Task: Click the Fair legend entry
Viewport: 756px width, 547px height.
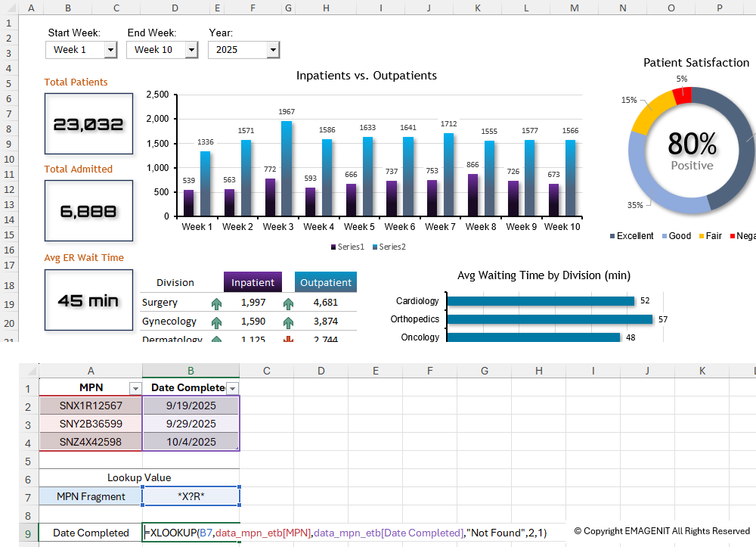Action: pos(710,236)
